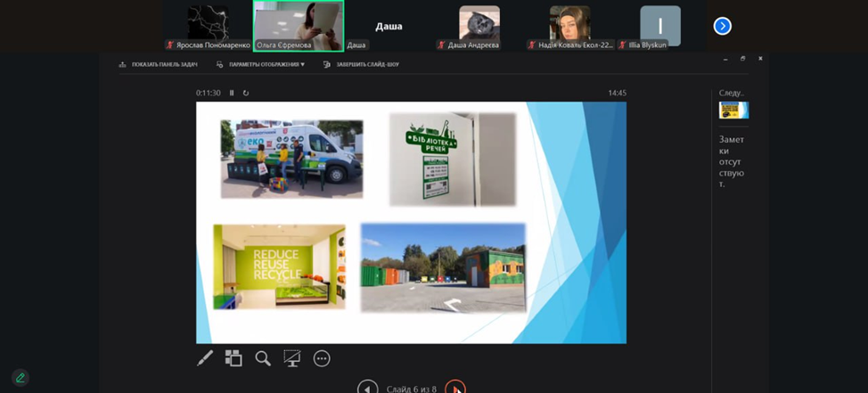Go to the previous slide arrow
This screenshot has width=868, height=393.
pyautogui.click(x=367, y=388)
